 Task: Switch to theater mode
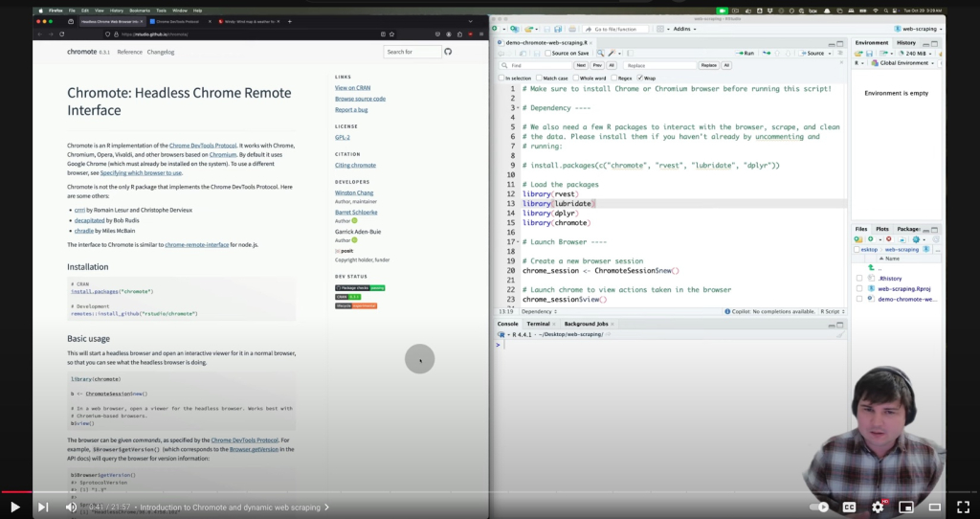tap(935, 508)
